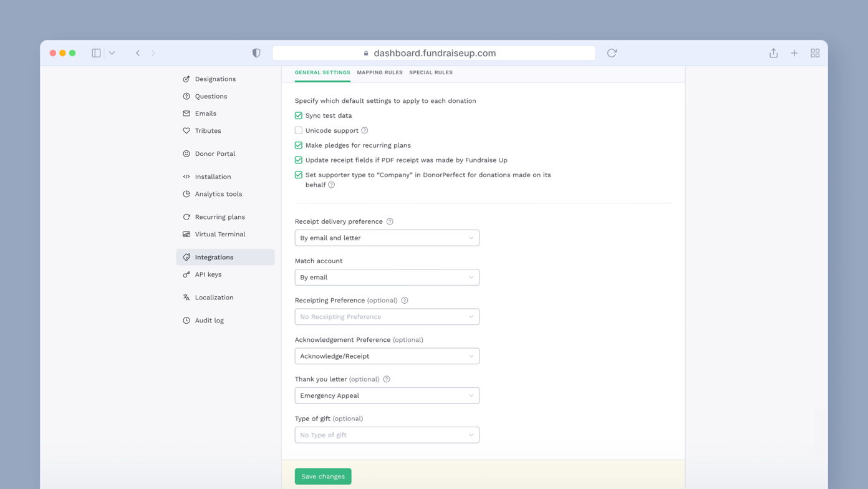Switch to the Mapping Rules tab
Screen dimensions: 868x489
pos(379,72)
